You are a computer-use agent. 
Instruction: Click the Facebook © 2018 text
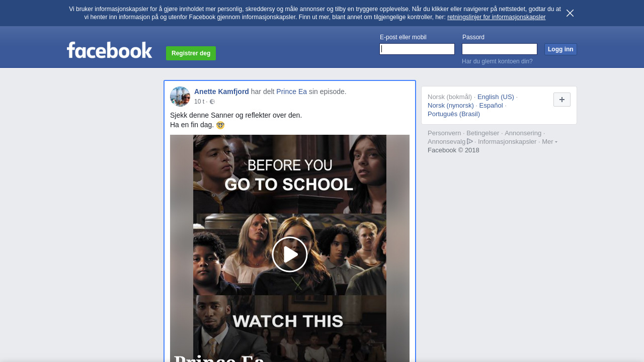pyautogui.click(x=453, y=150)
